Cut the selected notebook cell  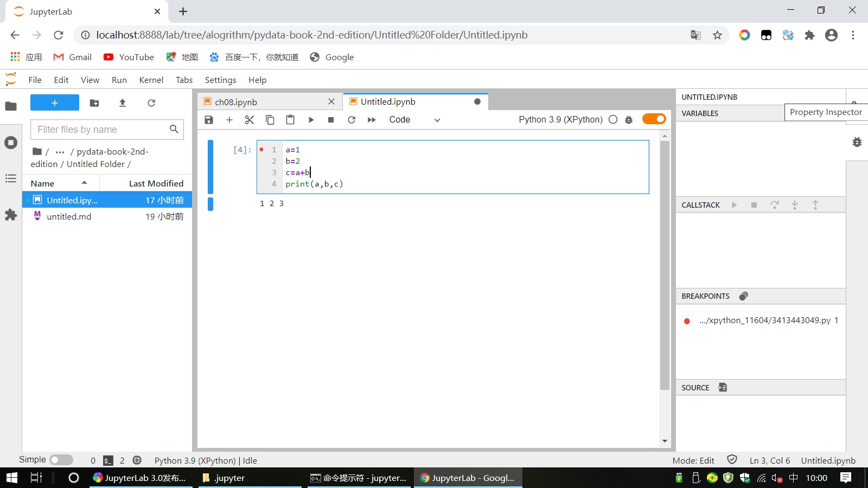point(250,120)
